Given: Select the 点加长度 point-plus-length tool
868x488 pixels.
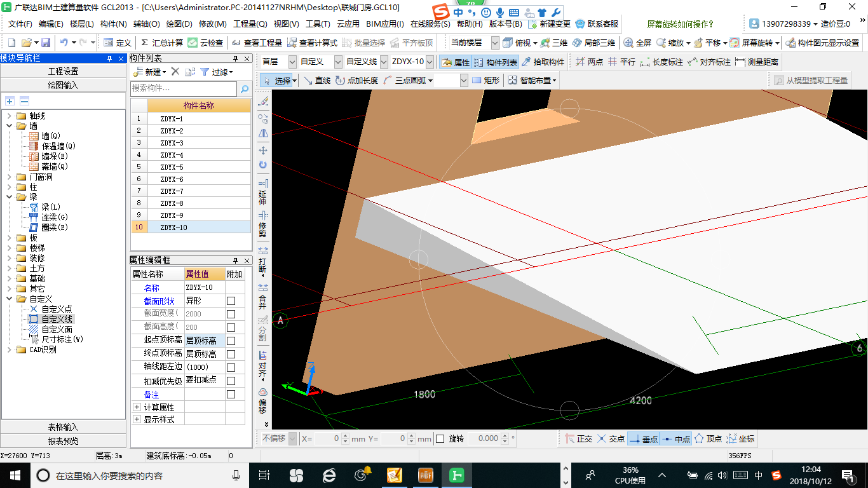Looking at the screenshot, I should 356,81.
